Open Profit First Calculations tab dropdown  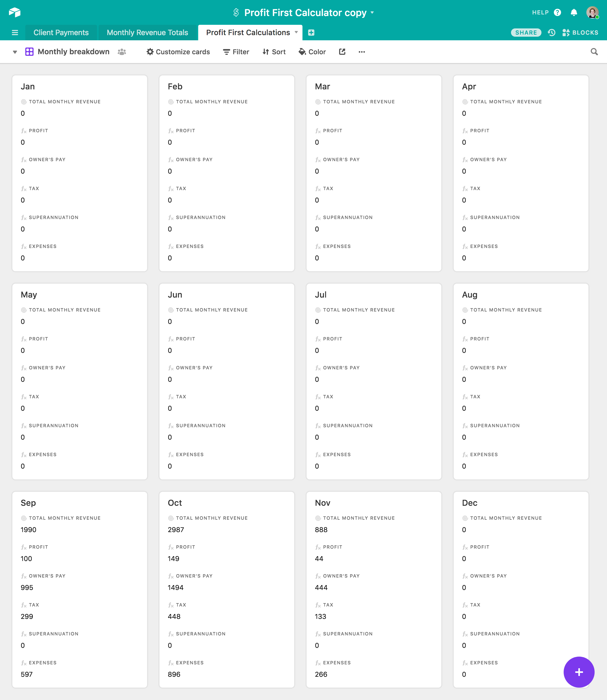point(296,32)
